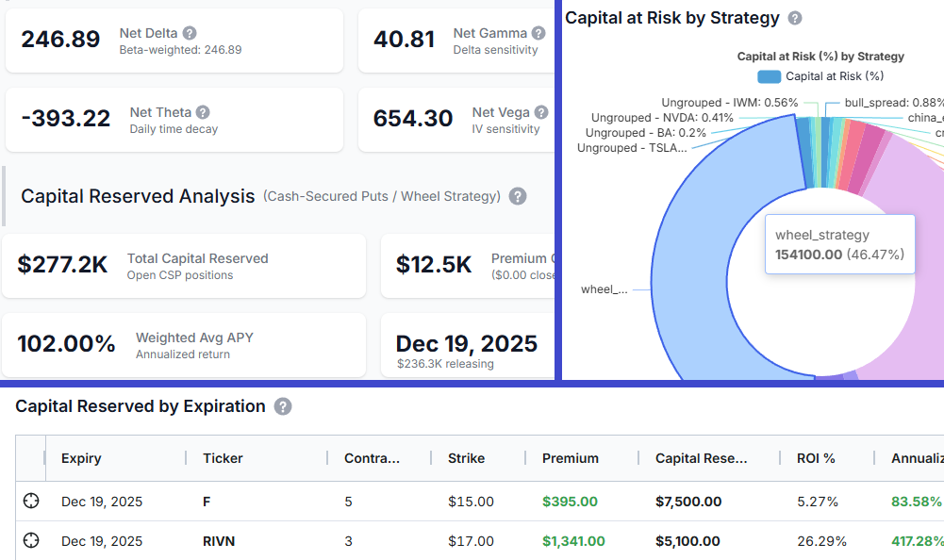
Task: Click the target icon in the RIVN row
Action: 31,541
